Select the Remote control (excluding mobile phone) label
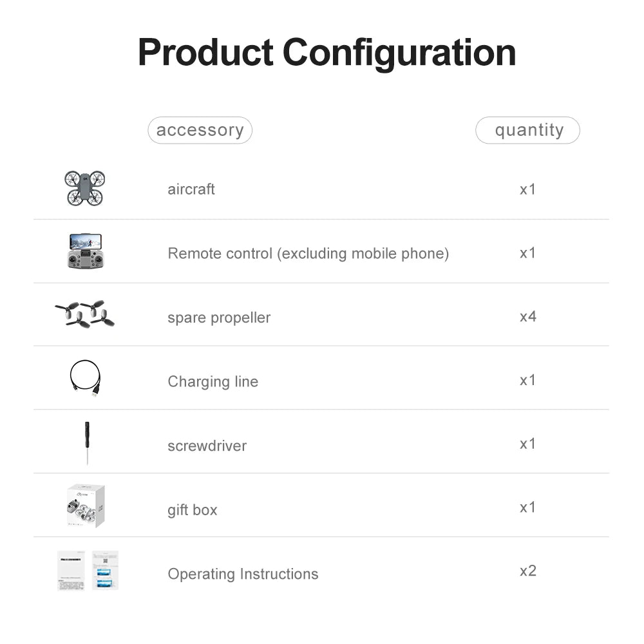 click(308, 254)
